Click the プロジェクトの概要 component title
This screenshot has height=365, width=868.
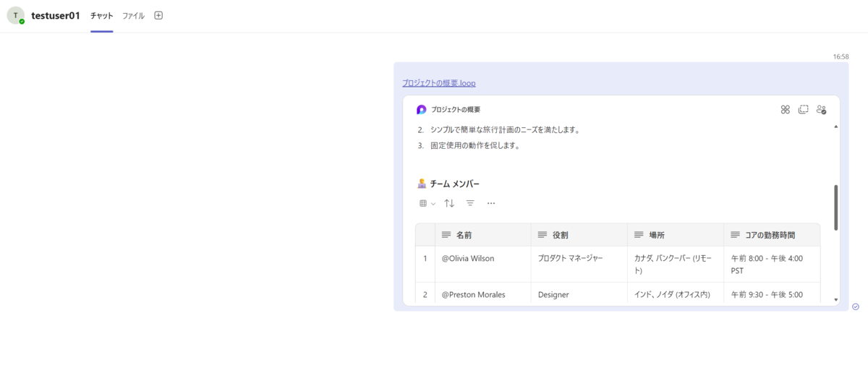tap(456, 110)
